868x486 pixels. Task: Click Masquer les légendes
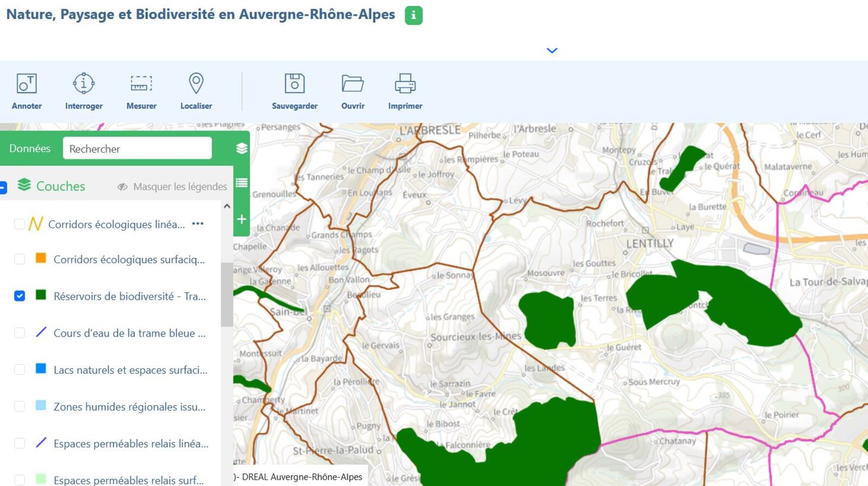tap(173, 187)
